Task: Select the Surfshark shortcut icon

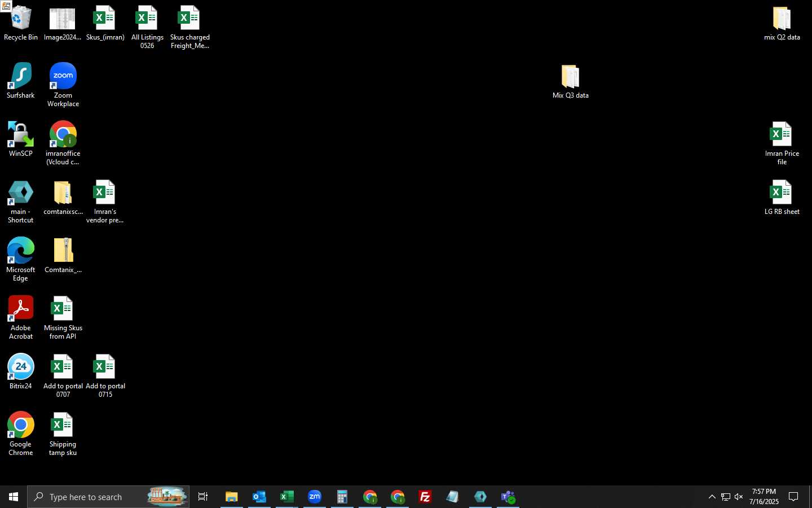Action: point(21,81)
